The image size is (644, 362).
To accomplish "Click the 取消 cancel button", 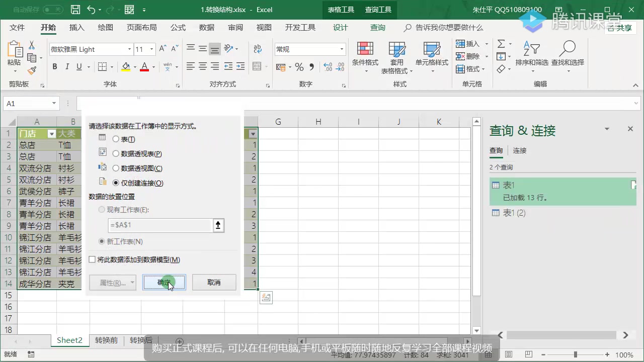I will coord(214,282).
